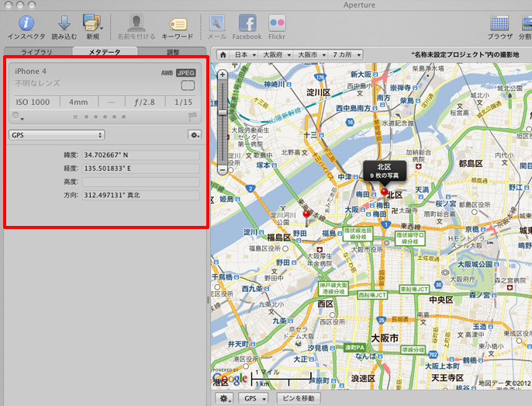The width and height of the screenshot is (532, 406).
Task: Click the Import (読み込む) arrow icon
Action: pos(64,23)
